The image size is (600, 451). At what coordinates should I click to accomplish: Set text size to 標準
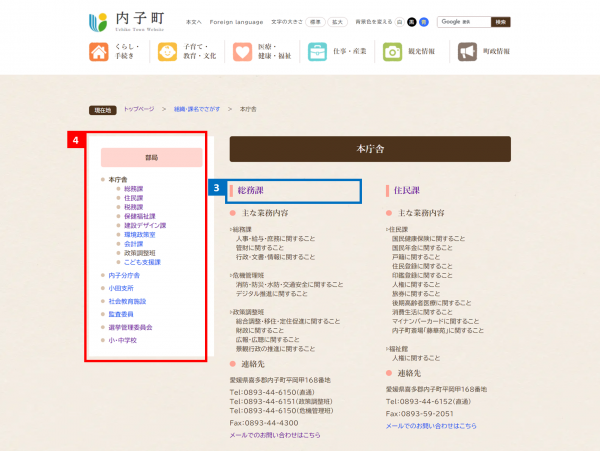[x=315, y=22]
